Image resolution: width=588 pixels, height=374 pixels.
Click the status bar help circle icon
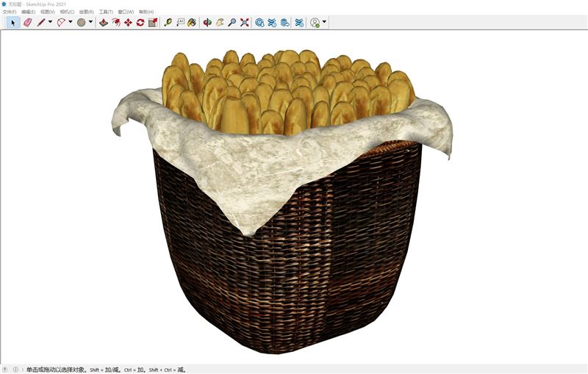point(5,370)
